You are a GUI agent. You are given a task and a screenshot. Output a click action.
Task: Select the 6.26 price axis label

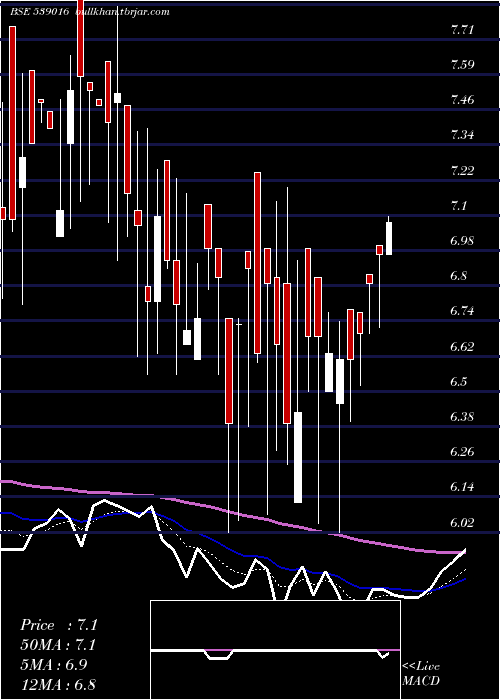[461, 452]
